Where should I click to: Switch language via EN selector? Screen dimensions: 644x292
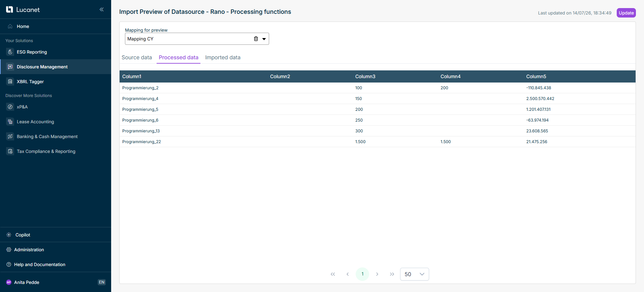[x=101, y=282]
